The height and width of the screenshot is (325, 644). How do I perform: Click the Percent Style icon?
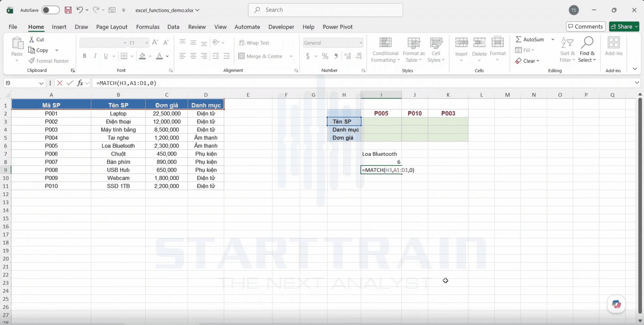pyautogui.click(x=325, y=56)
